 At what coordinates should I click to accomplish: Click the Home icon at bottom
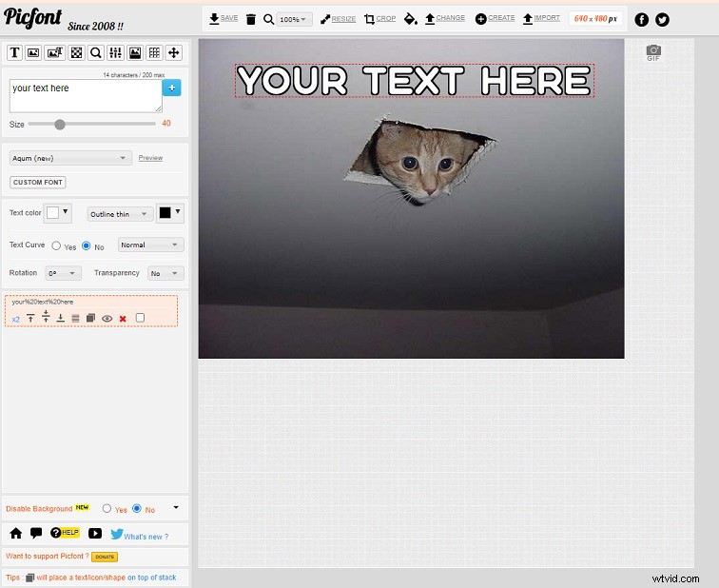(16, 533)
